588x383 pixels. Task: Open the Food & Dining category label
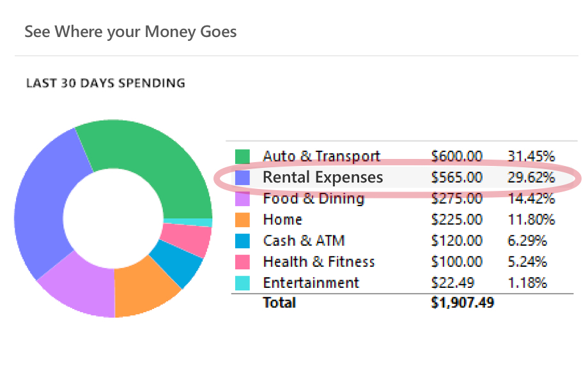(x=314, y=199)
